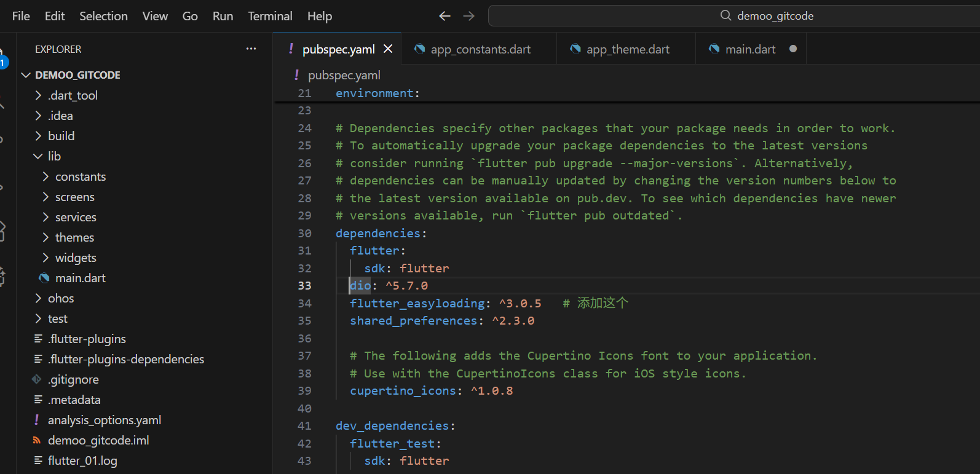Screen dimensions: 980x474
Task: Open Explorer more actions ellipsis
Action: click(x=251, y=49)
